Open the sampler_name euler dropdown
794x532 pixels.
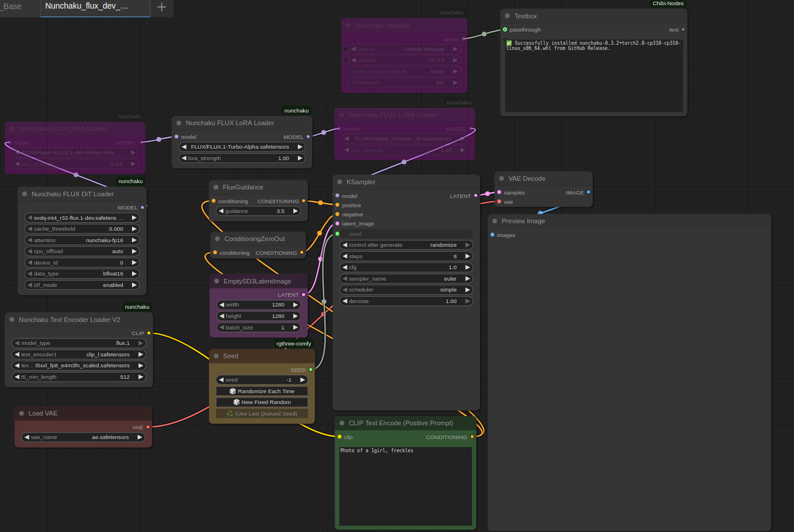[x=406, y=279]
